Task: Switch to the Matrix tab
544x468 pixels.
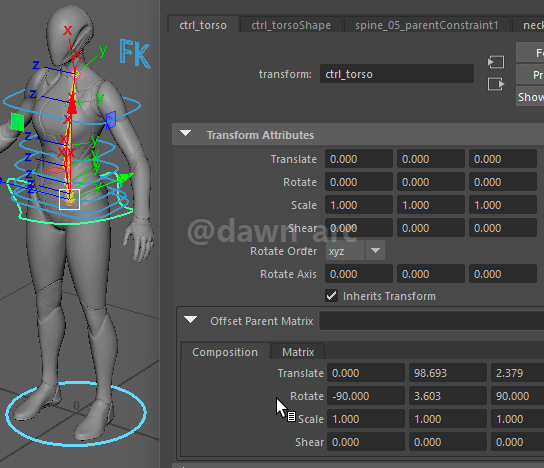Action: 298,352
